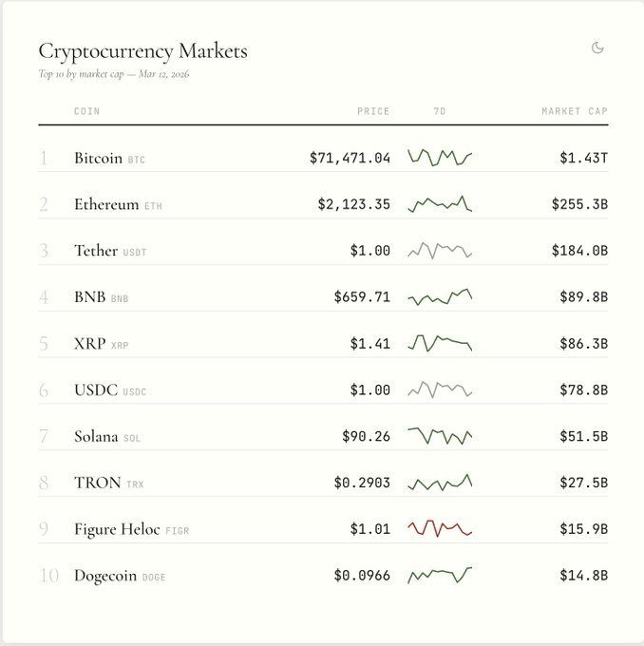
Task: Open the Ethereum coin link
Action: tap(106, 204)
